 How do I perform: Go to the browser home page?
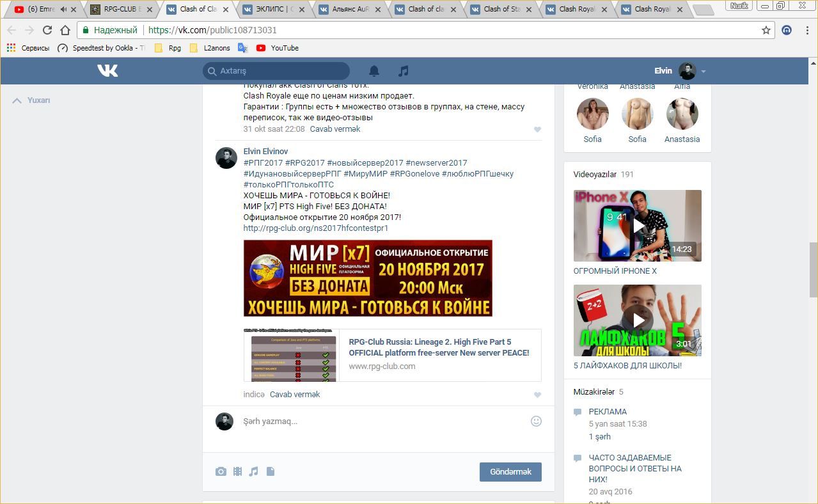tap(65, 30)
